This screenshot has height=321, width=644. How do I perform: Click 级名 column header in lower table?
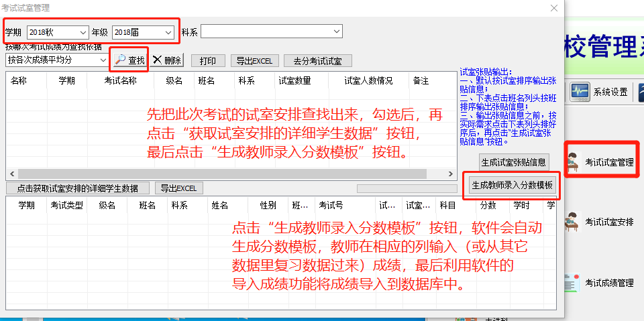point(107,206)
